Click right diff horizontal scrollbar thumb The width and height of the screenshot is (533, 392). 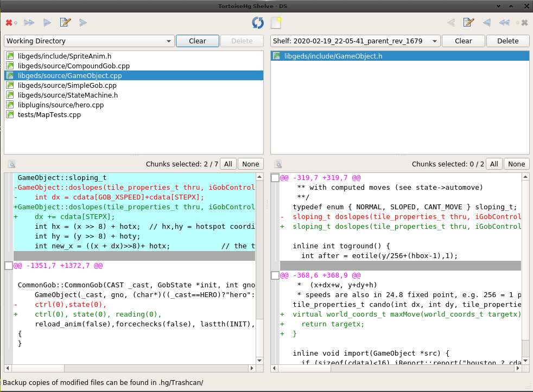pyautogui.click(x=306, y=368)
